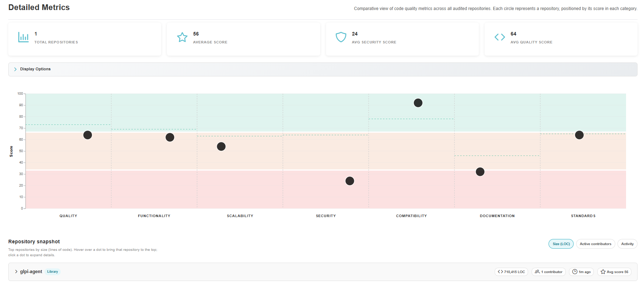Click the "STANDARDS" axis label

click(583, 216)
